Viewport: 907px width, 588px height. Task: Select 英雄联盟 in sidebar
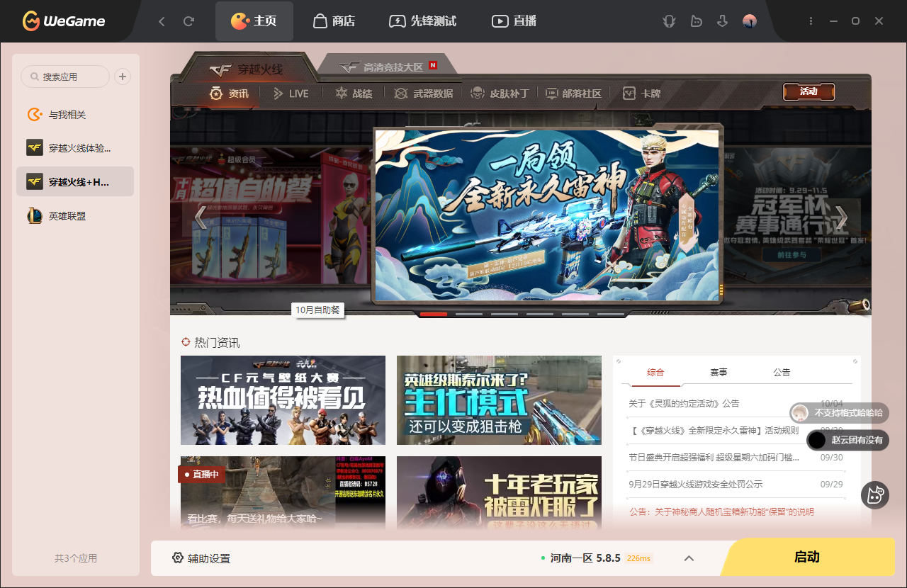tap(74, 216)
